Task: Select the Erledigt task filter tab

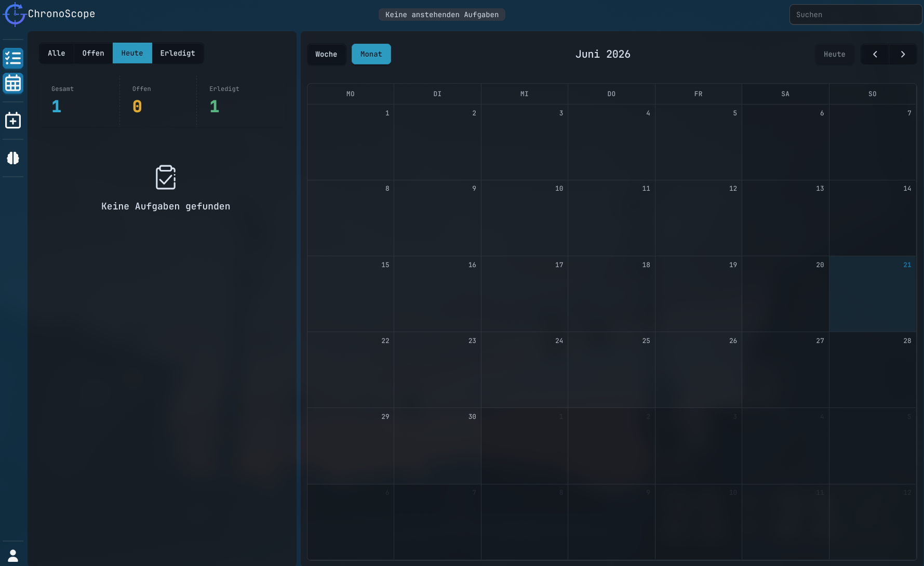Action: point(178,53)
